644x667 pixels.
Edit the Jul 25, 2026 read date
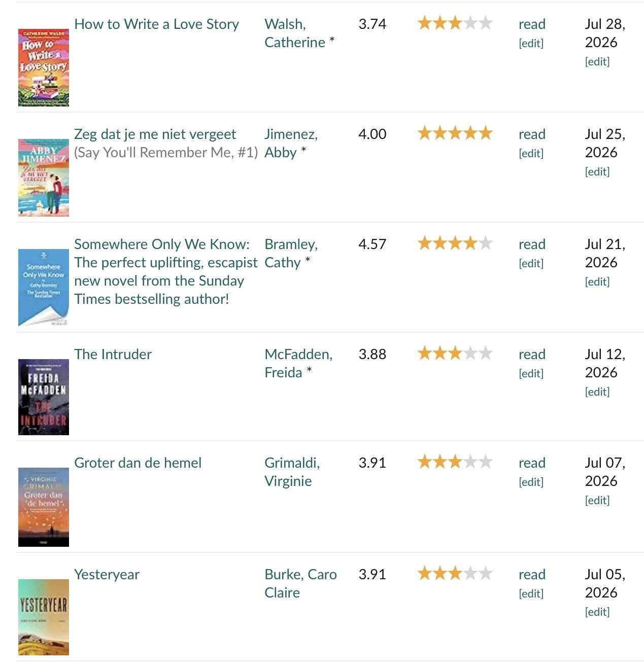pos(597,171)
